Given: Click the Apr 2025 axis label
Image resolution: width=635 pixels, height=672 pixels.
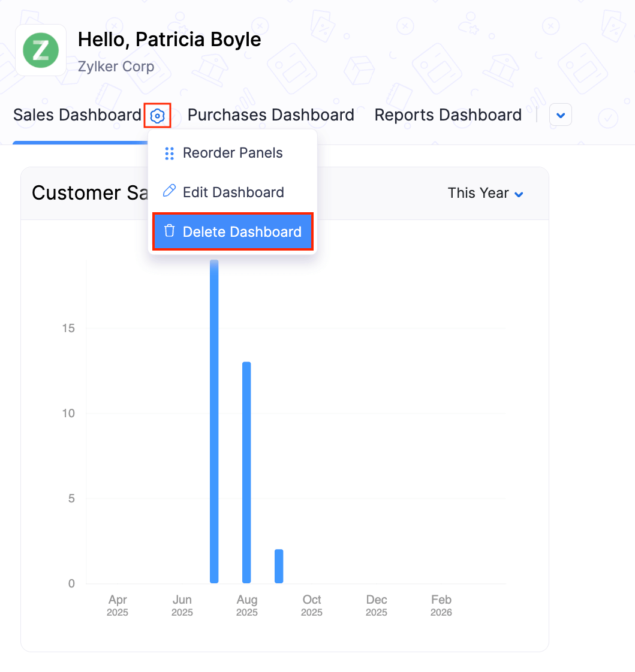Looking at the screenshot, I should [x=118, y=605].
